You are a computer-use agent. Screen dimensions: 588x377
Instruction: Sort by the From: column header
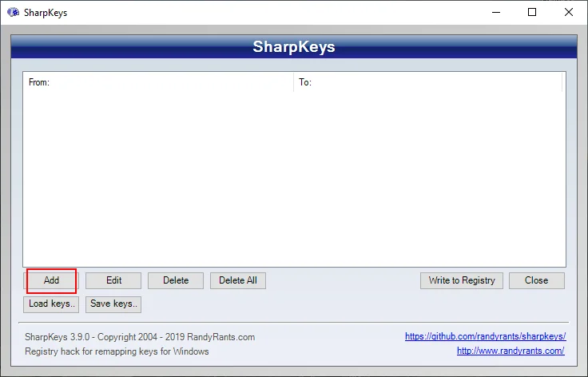coord(158,82)
